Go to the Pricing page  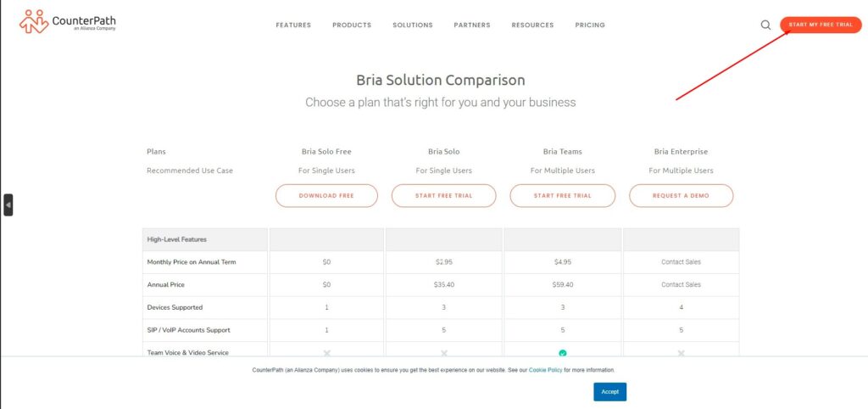tap(590, 25)
